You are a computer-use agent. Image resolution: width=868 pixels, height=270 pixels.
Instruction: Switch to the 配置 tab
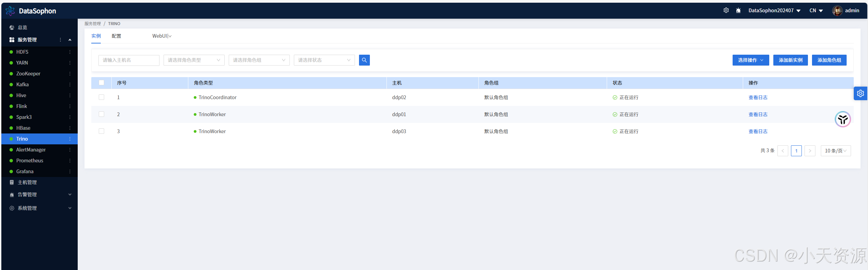[116, 36]
